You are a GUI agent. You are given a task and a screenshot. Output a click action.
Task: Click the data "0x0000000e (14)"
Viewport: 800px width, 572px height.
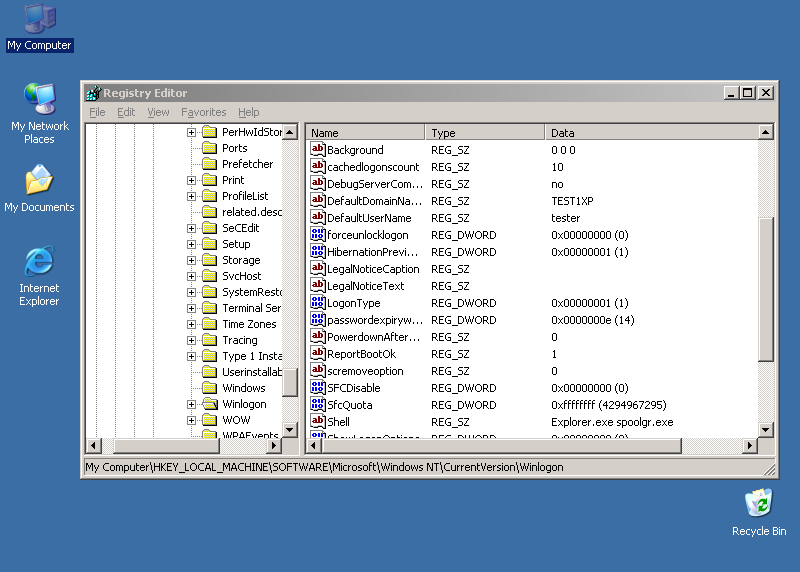coord(592,320)
